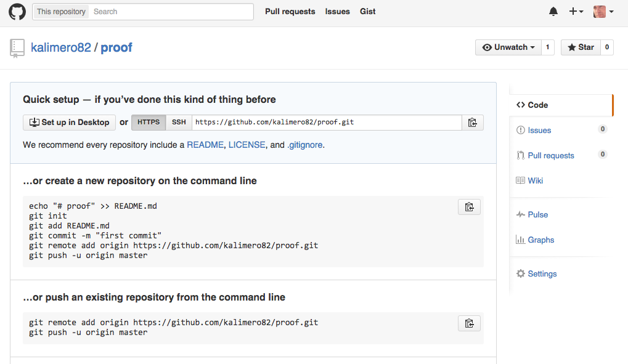Open the Unwatch dropdown
This screenshot has height=364, width=628.
tap(508, 47)
